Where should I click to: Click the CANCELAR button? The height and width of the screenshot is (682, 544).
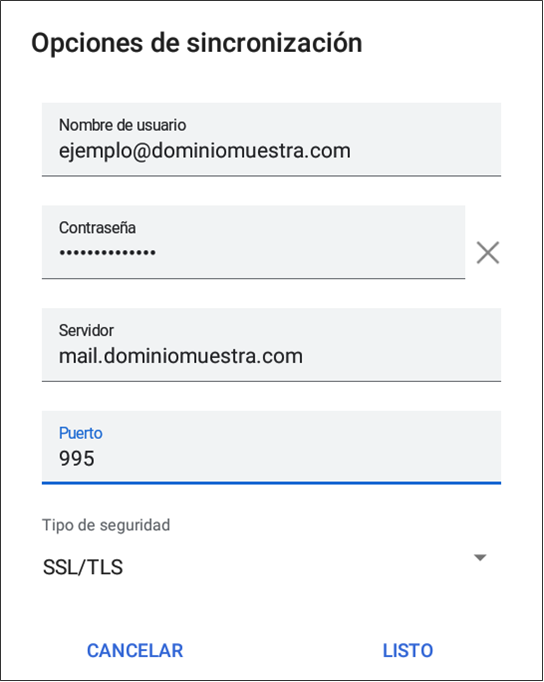135,651
